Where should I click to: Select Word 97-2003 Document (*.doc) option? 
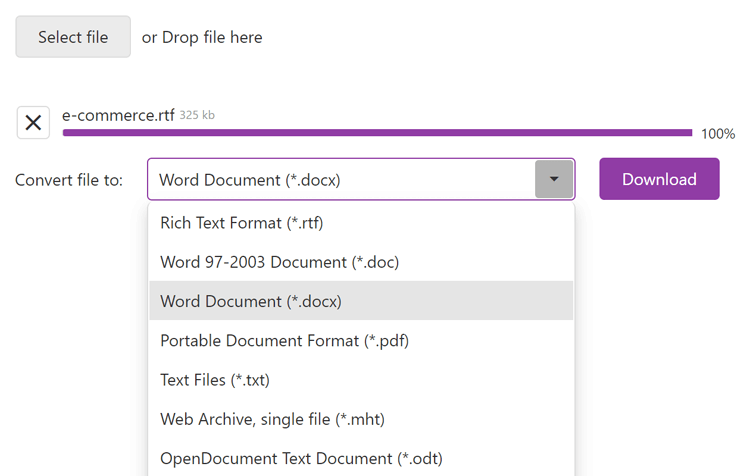(x=279, y=262)
